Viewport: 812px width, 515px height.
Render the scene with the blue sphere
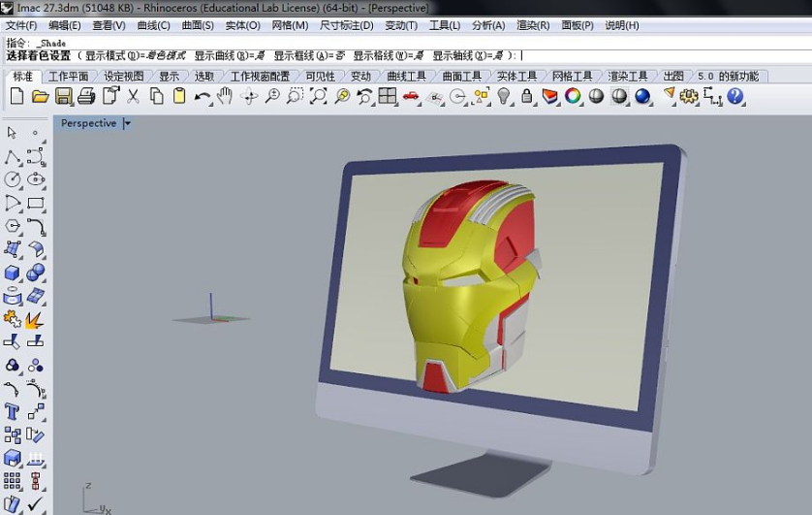(x=642, y=96)
